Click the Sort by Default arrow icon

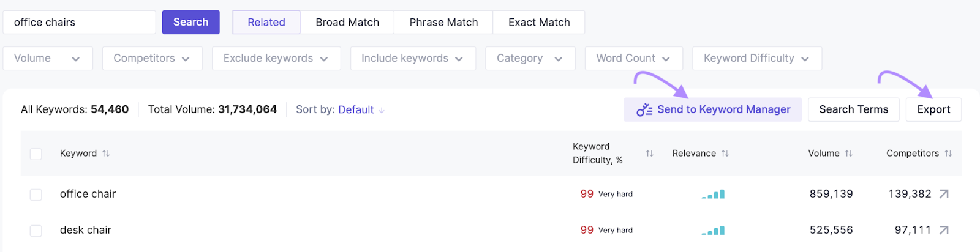(x=382, y=110)
